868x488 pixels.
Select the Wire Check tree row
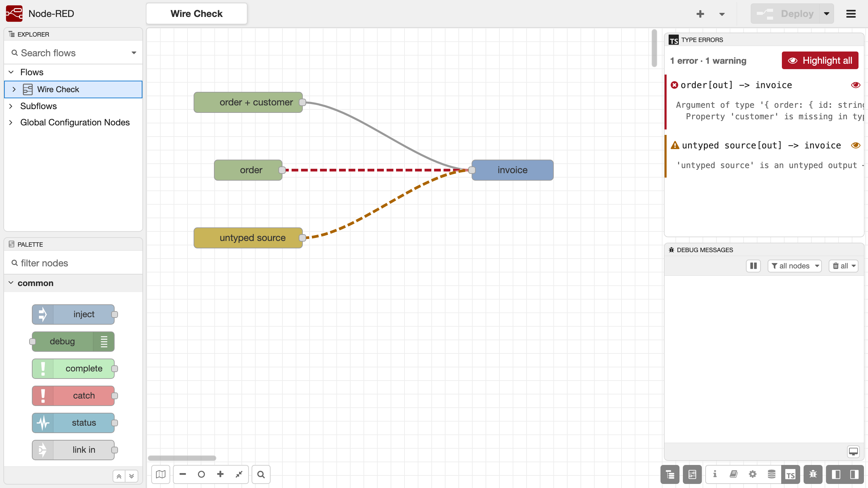73,89
